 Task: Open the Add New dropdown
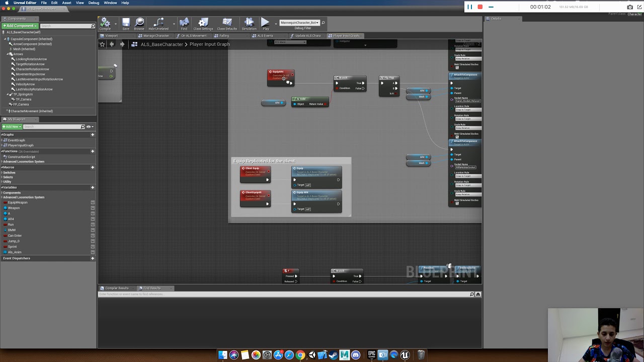[x=12, y=127]
